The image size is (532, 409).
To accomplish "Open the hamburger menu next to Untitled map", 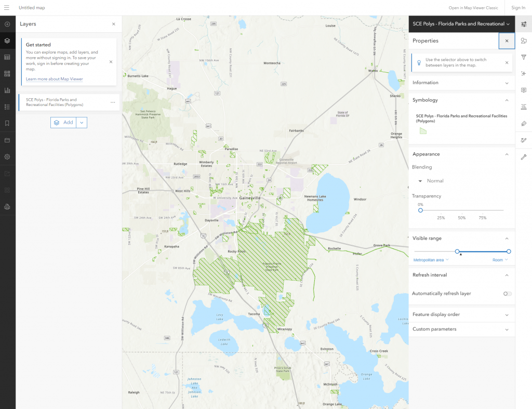I will [x=7, y=7].
